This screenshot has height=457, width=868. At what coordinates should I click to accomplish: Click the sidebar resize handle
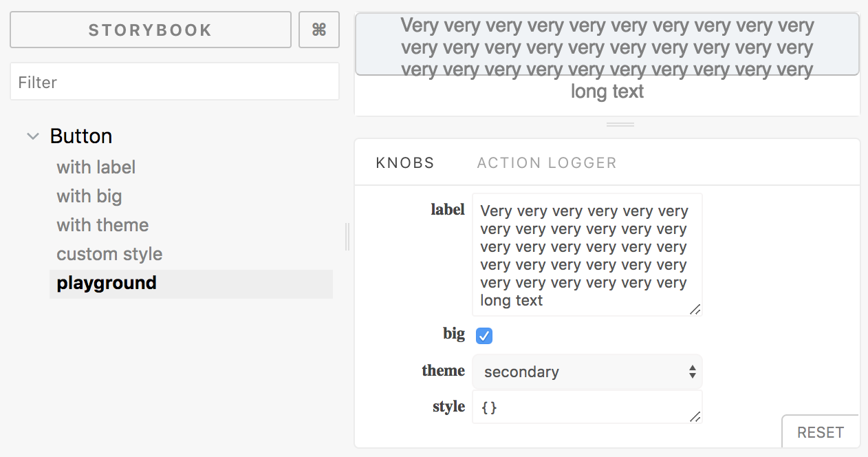(x=347, y=236)
